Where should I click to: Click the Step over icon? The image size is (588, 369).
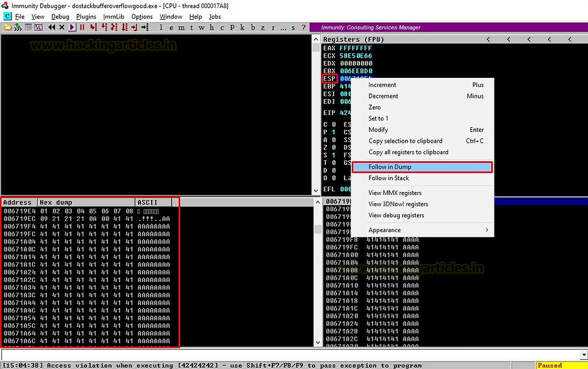pos(104,28)
